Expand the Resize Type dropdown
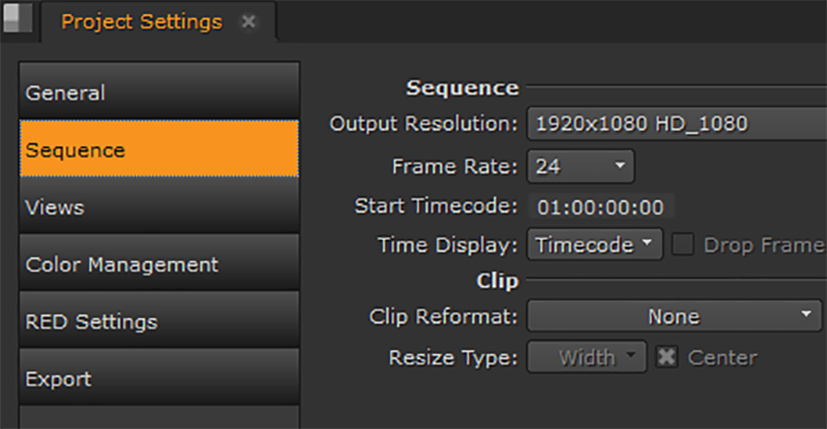Viewport: 827px width, 429px height. point(587,357)
